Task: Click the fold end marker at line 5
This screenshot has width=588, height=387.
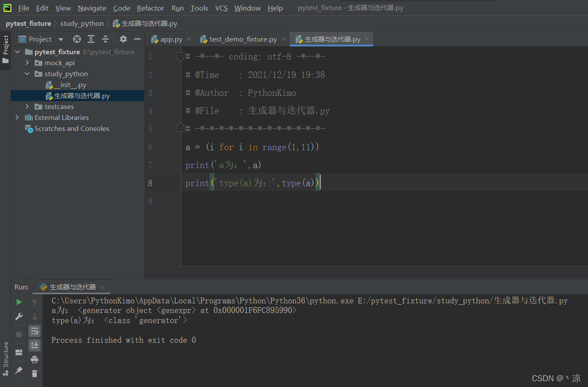Action: [181, 128]
